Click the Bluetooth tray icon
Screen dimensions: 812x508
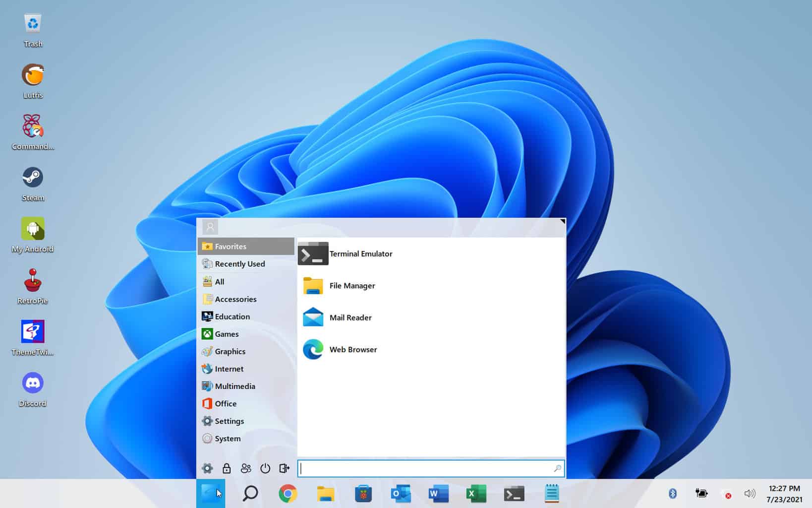(x=673, y=493)
